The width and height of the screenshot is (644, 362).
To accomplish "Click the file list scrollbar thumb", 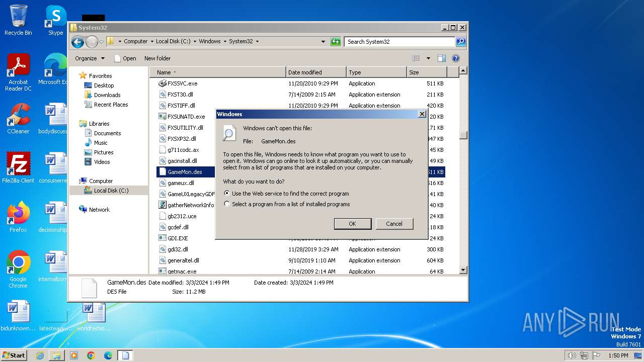I will pyautogui.click(x=463, y=135).
